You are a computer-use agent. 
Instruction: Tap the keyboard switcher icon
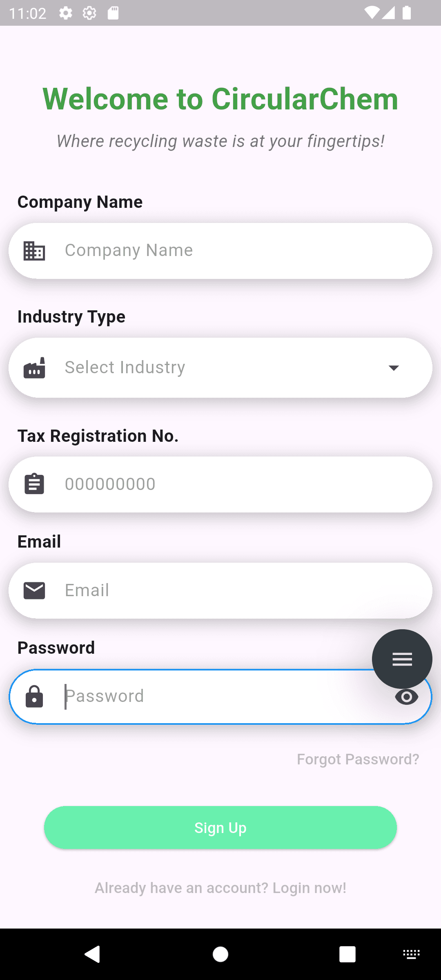pos(411,954)
